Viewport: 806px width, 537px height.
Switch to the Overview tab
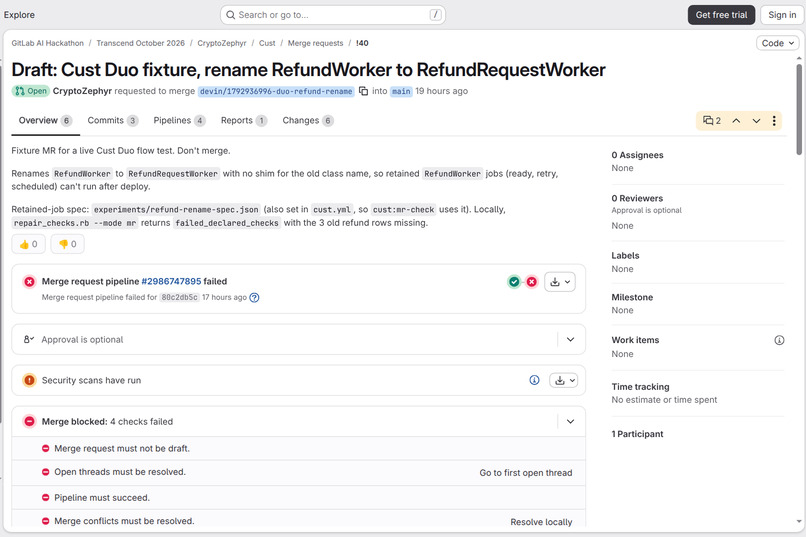[x=45, y=121]
